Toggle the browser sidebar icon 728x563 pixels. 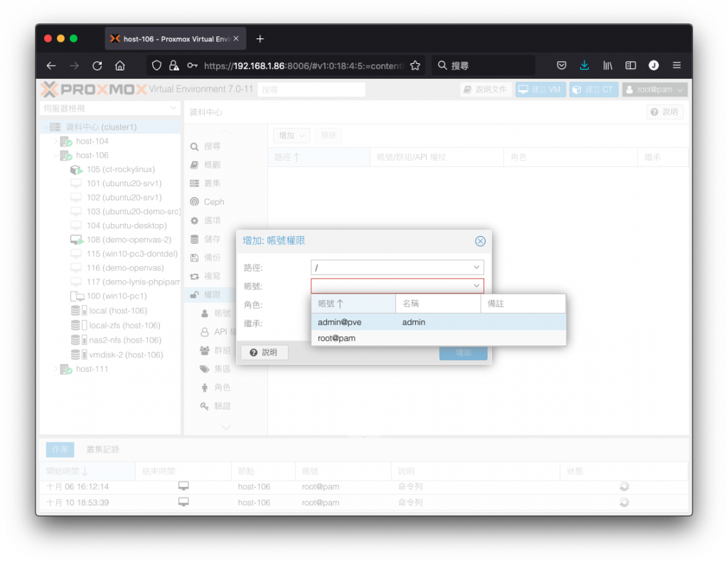(x=631, y=65)
